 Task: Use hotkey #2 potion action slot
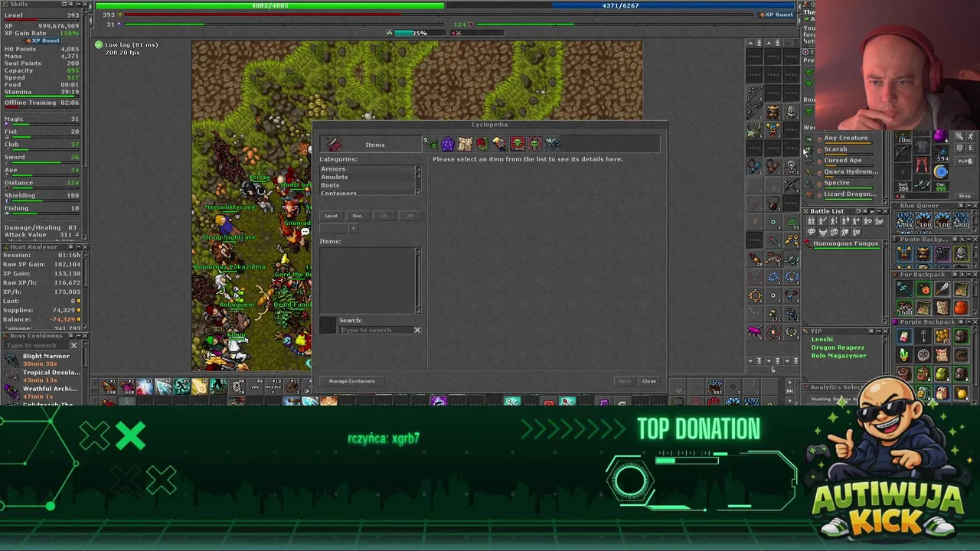click(126, 386)
